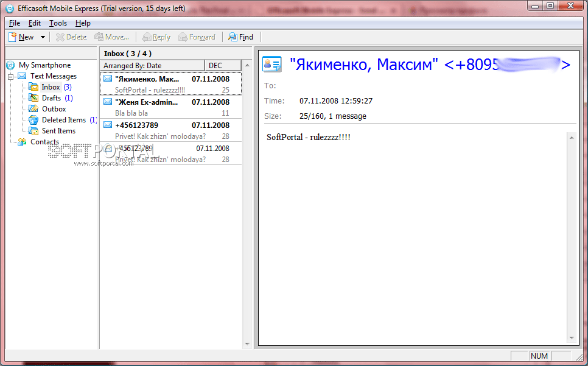Open the Tools menu
This screenshot has width=588, height=366.
point(58,23)
